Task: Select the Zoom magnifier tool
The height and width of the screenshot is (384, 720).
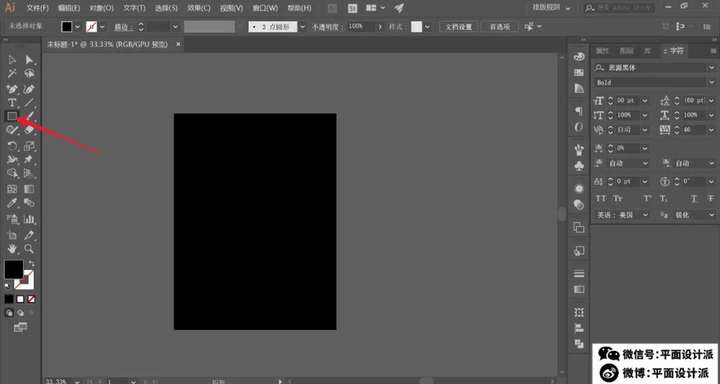Action: click(x=29, y=249)
